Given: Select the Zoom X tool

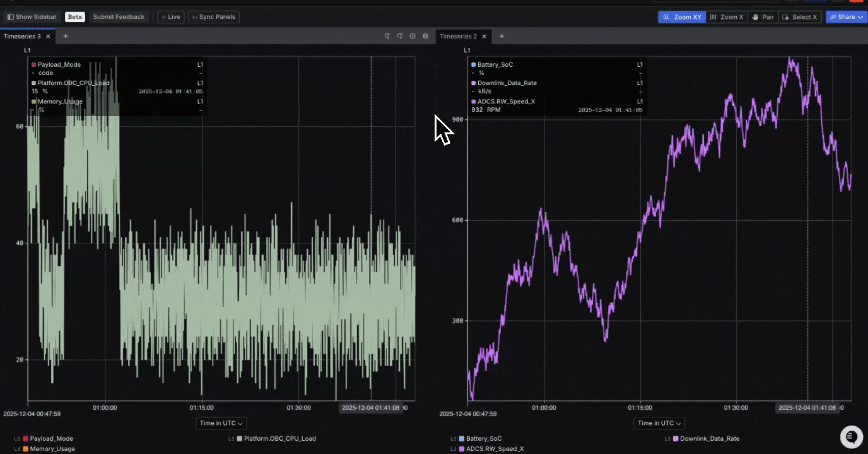Looking at the screenshot, I should point(727,17).
